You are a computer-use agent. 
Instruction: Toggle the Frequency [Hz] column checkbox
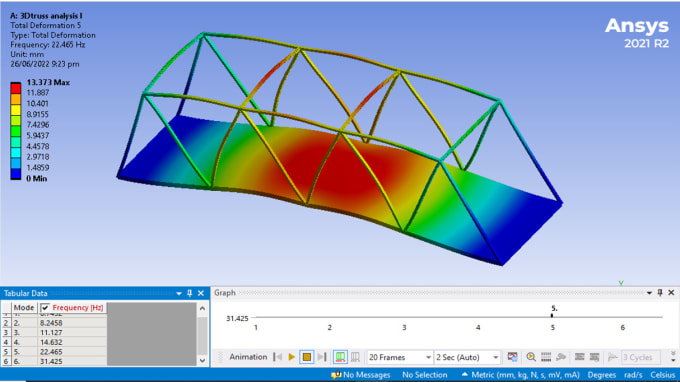pyautogui.click(x=45, y=308)
